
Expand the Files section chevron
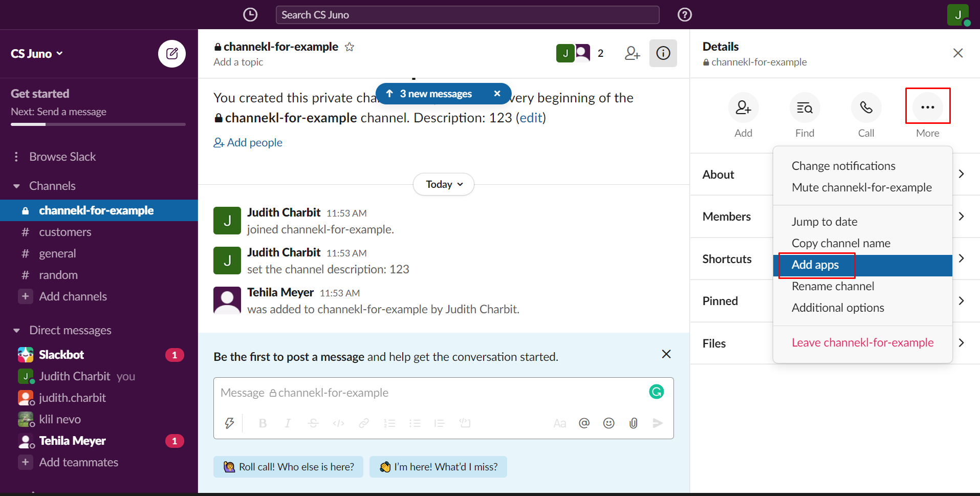click(x=961, y=343)
